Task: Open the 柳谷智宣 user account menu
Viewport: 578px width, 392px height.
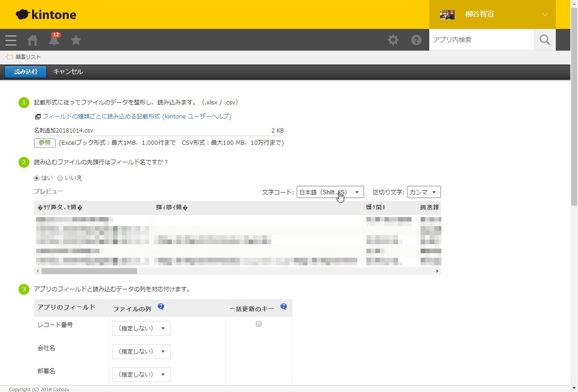Action: pyautogui.click(x=492, y=14)
